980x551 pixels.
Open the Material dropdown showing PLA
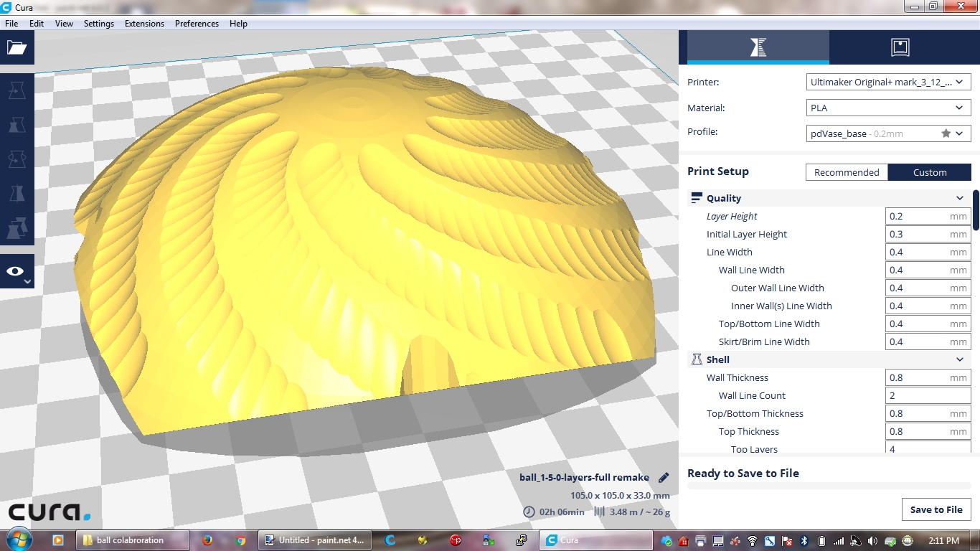[x=888, y=108]
